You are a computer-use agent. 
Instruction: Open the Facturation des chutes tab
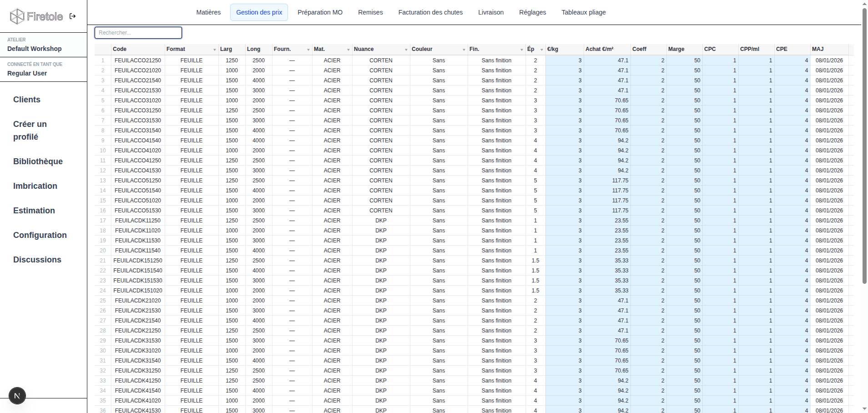click(430, 12)
